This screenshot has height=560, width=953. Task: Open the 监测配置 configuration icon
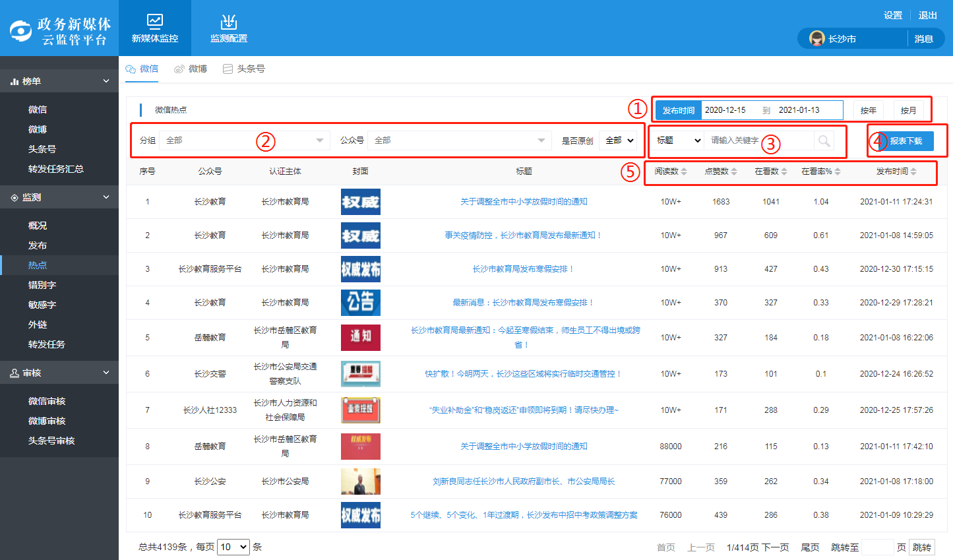(x=228, y=22)
